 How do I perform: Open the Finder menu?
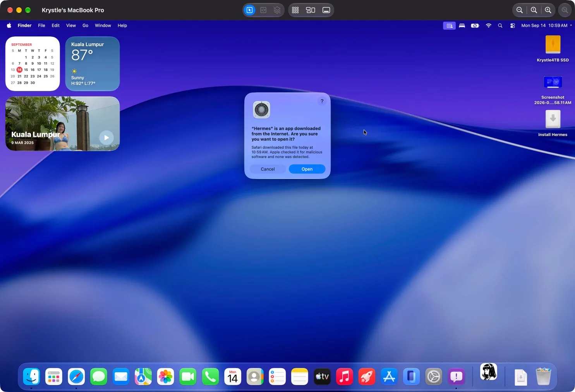[x=24, y=26]
